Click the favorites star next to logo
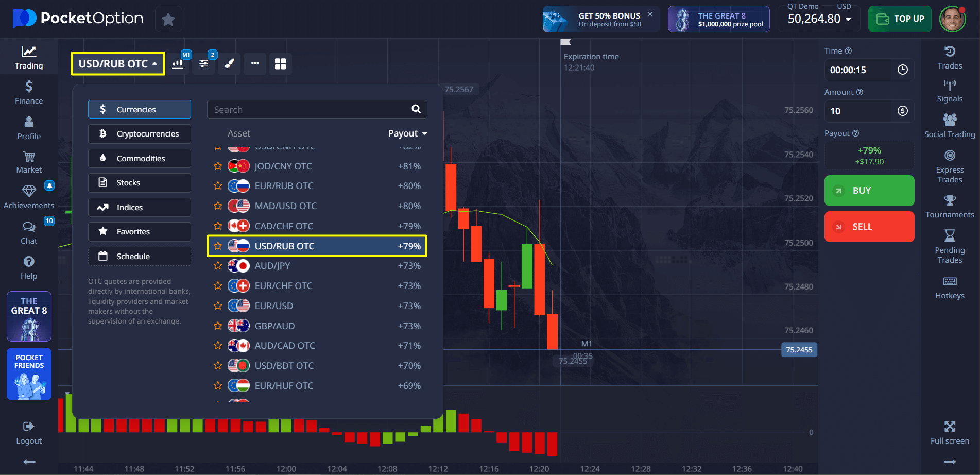Image resolution: width=980 pixels, height=475 pixels. coord(168,20)
